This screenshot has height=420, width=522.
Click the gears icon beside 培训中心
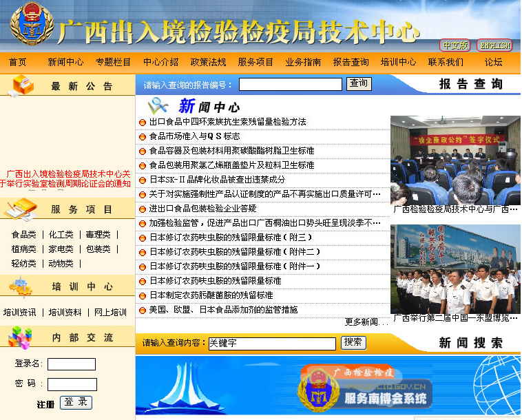click(21, 287)
